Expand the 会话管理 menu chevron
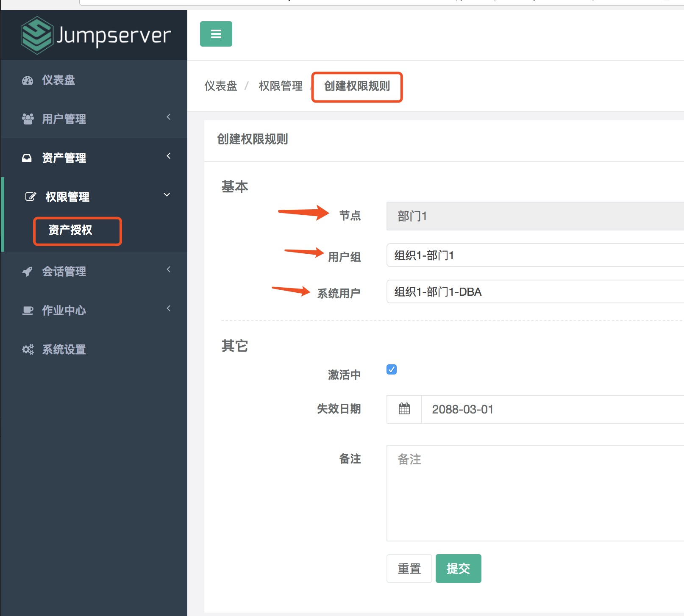Image resolution: width=684 pixels, height=616 pixels. (169, 269)
